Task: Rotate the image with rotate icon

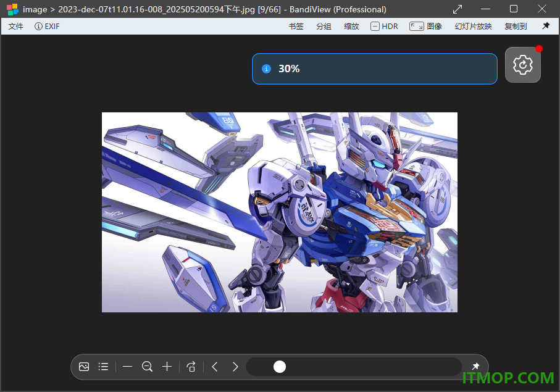Action: [191, 367]
